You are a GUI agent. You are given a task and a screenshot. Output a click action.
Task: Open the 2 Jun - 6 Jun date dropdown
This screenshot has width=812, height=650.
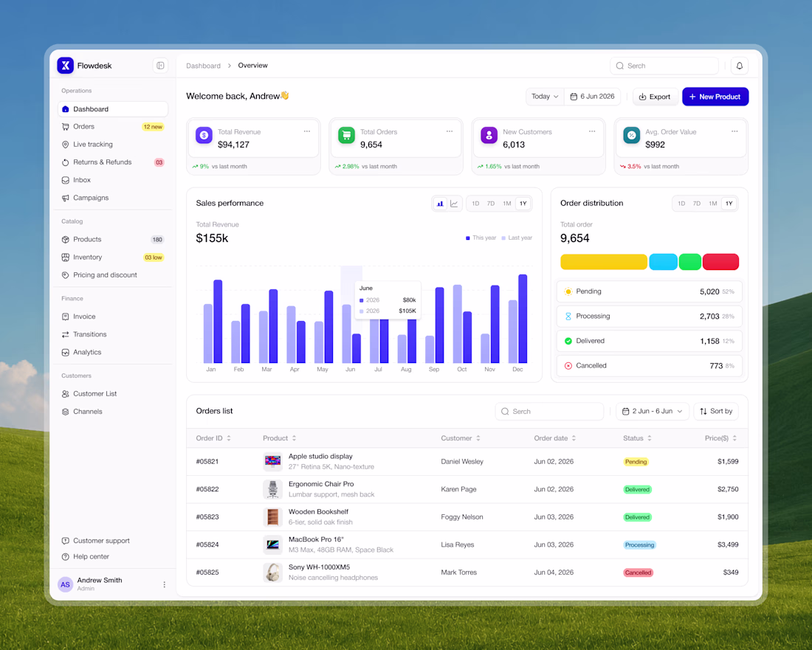[653, 412]
